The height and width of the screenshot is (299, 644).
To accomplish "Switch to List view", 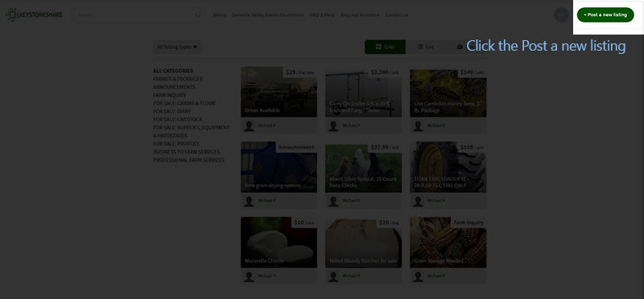I will tap(426, 47).
